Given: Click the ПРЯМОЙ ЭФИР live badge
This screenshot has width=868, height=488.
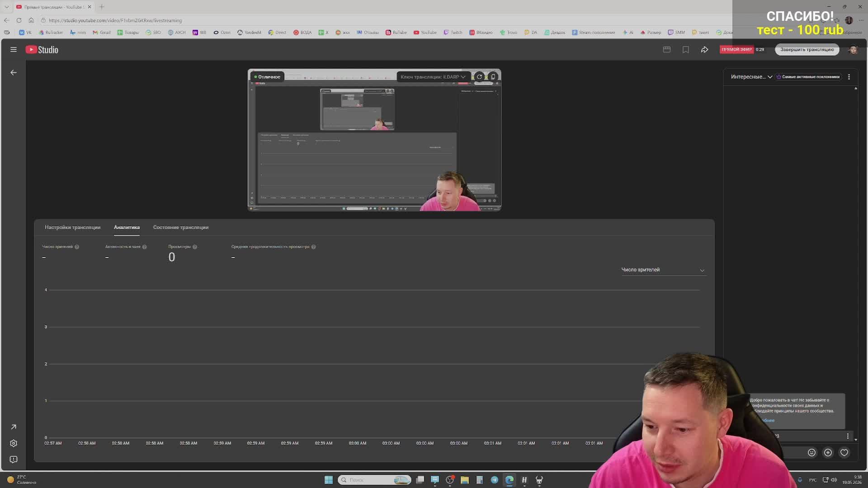Looking at the screenshot, I should coord(736,50).
